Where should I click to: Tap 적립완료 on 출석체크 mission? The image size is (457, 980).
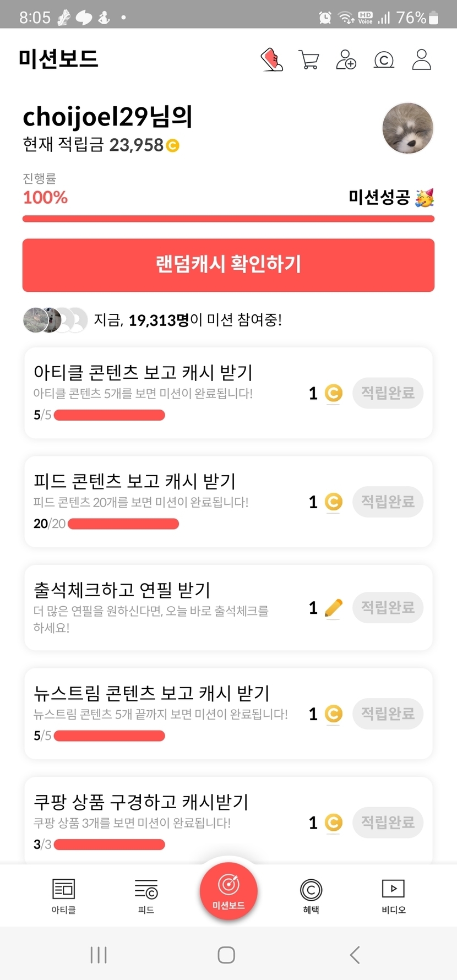point(388,608)
